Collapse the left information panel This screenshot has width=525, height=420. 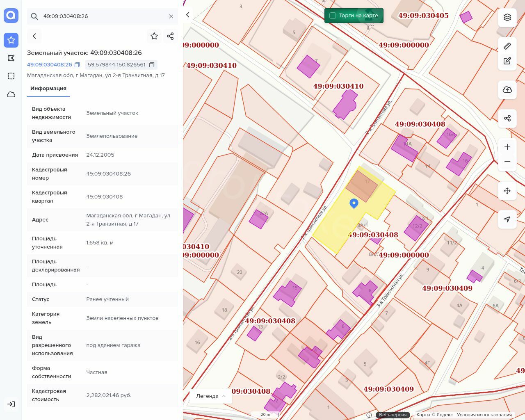188,15
